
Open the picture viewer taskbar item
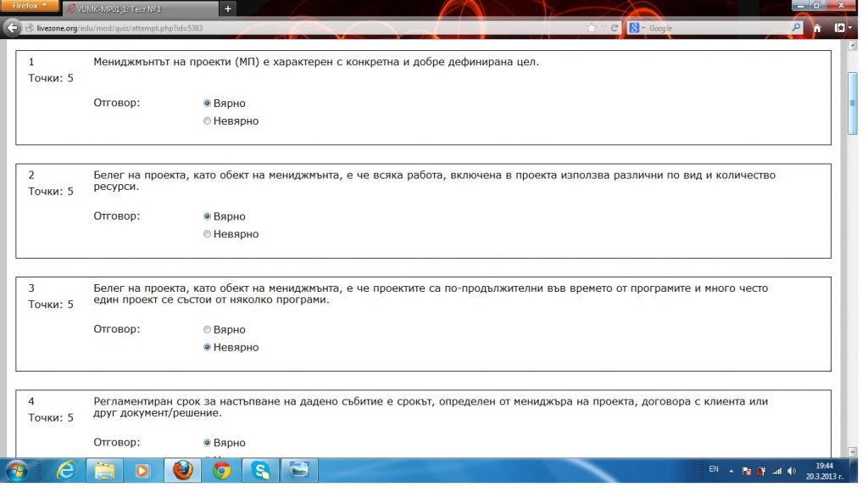[x=299, y=471]
